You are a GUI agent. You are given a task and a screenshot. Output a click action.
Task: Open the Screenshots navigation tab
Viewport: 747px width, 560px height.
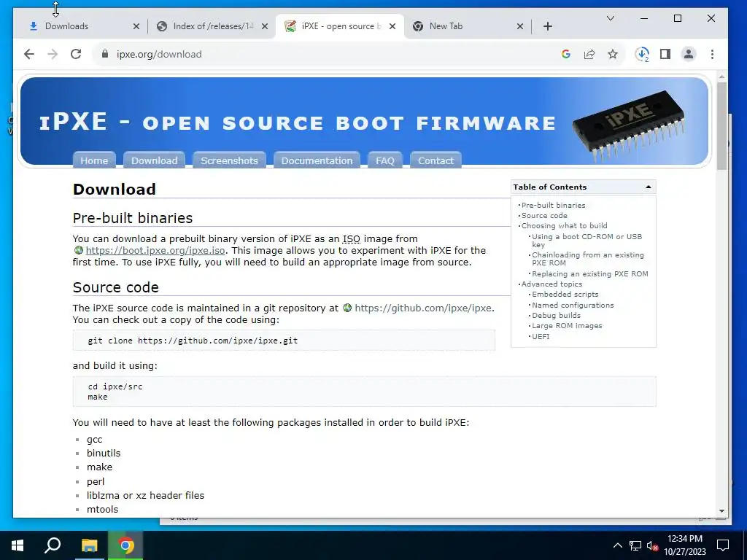(x=229, y=160)
